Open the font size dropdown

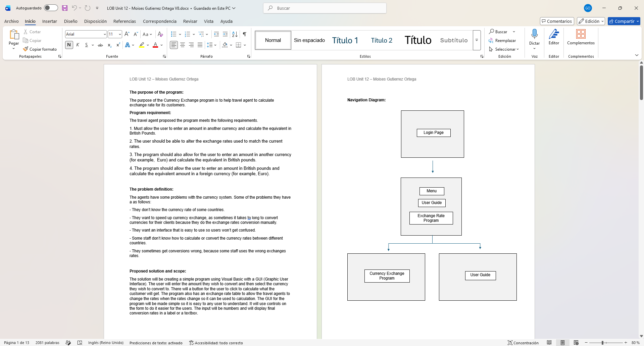[120, 34]
